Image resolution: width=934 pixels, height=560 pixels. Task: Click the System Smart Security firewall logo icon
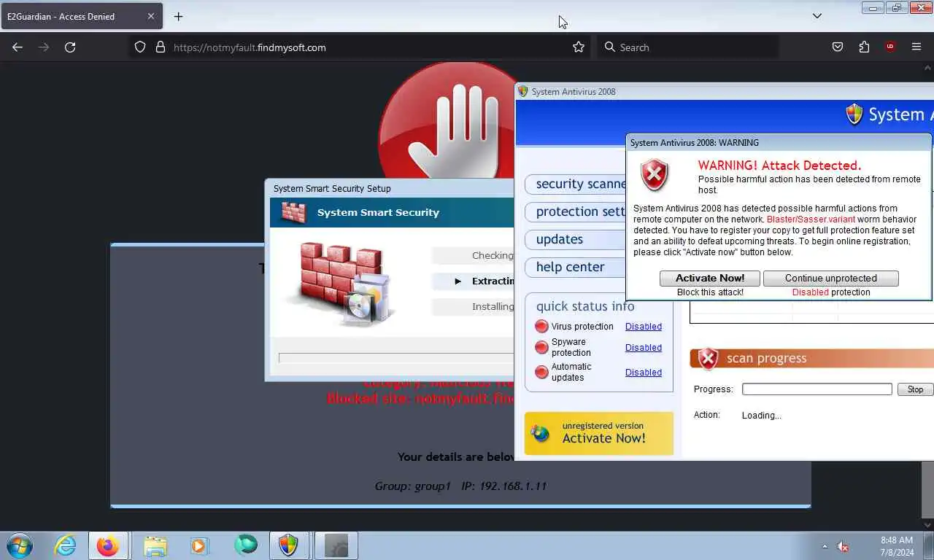pos(293,212)
